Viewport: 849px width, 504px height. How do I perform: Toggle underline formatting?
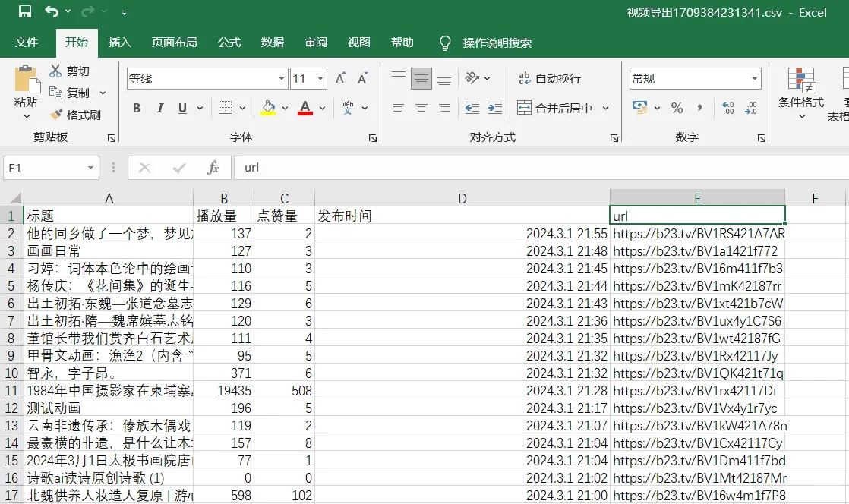183,109
